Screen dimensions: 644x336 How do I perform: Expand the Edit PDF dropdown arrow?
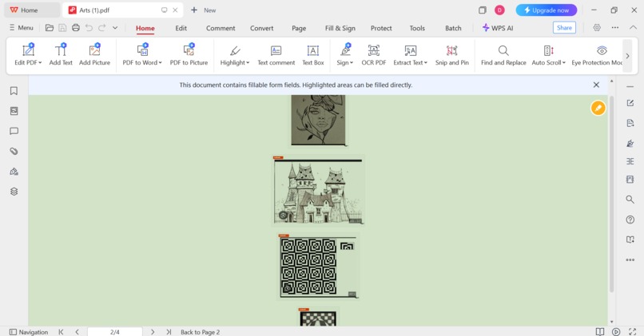click(x=40, y=63)
